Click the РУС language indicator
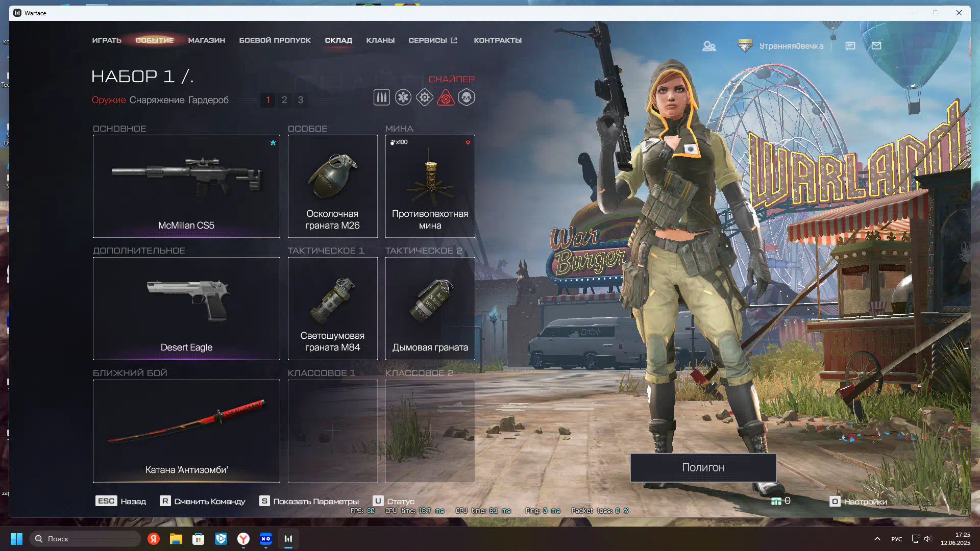 coord(897,539)
